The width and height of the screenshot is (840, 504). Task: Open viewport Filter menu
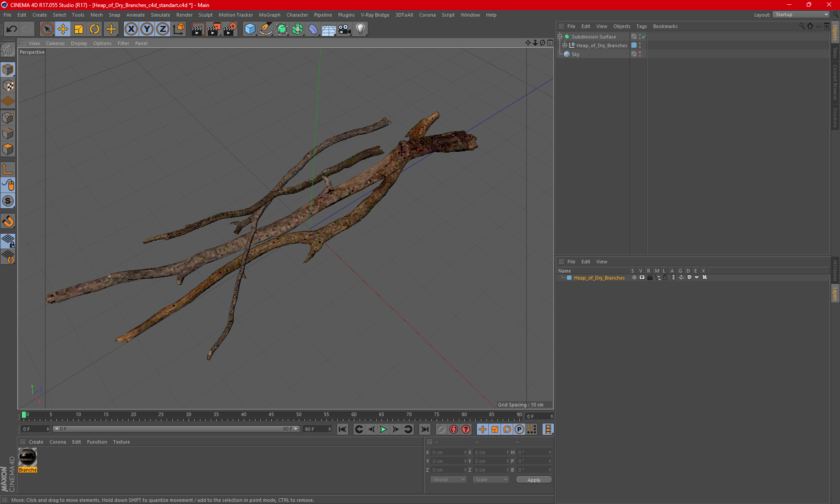[123, 43]
